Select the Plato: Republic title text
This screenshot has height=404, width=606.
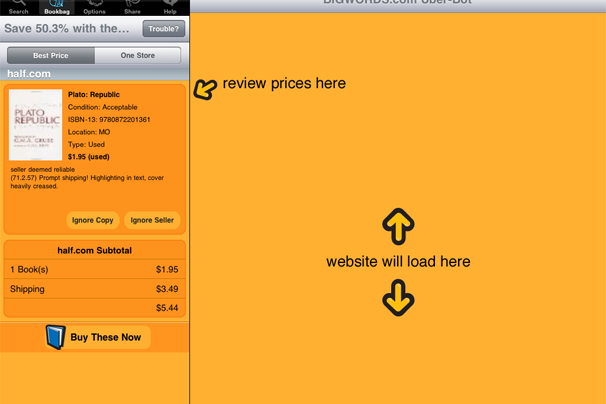(94, 95)
